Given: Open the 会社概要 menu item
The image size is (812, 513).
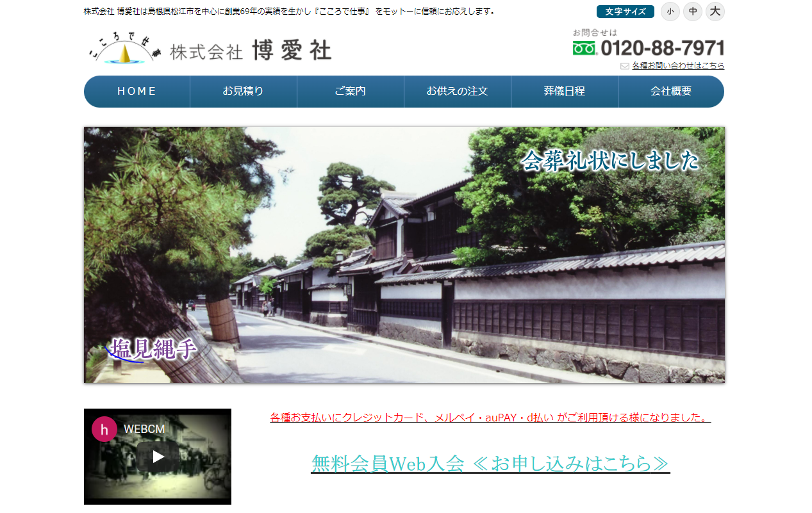Looking at the screenshot, I should tap(670, 92).
